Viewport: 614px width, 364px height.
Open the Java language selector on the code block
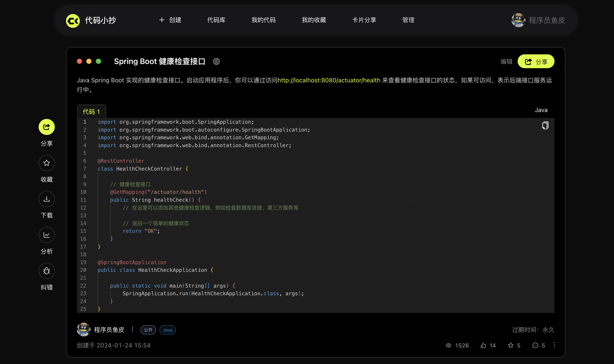tap(541, 110)
